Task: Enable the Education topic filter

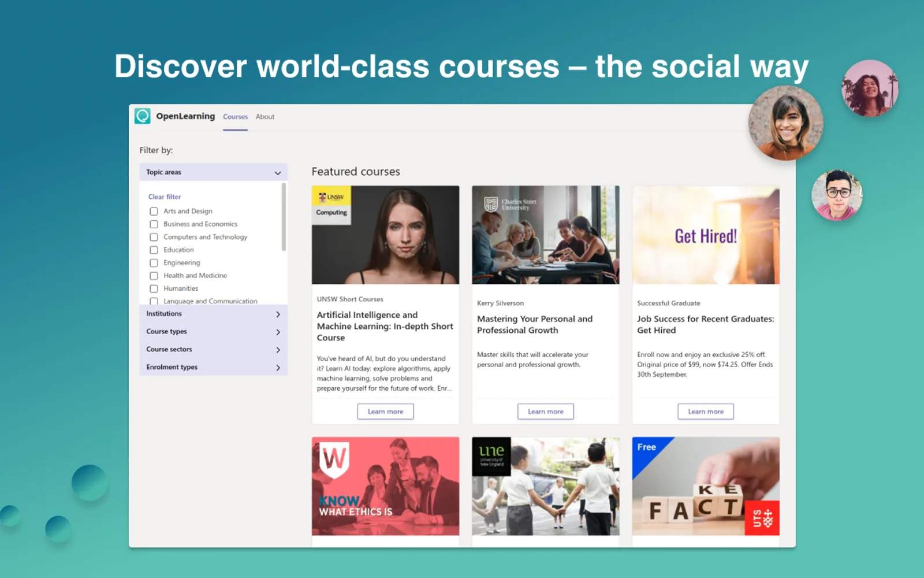Action: 154,250
